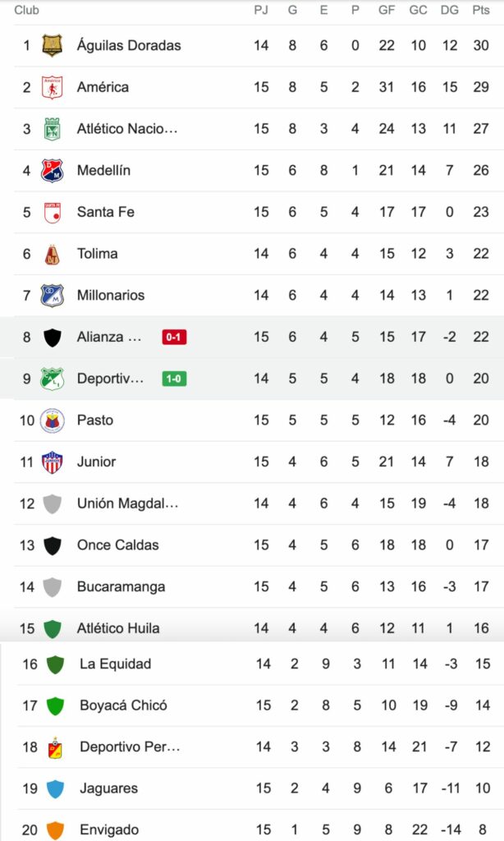Viewport: 504px width, 841px height.
Task: Click the Santa Fe team crest
Action: pos(53,212)
